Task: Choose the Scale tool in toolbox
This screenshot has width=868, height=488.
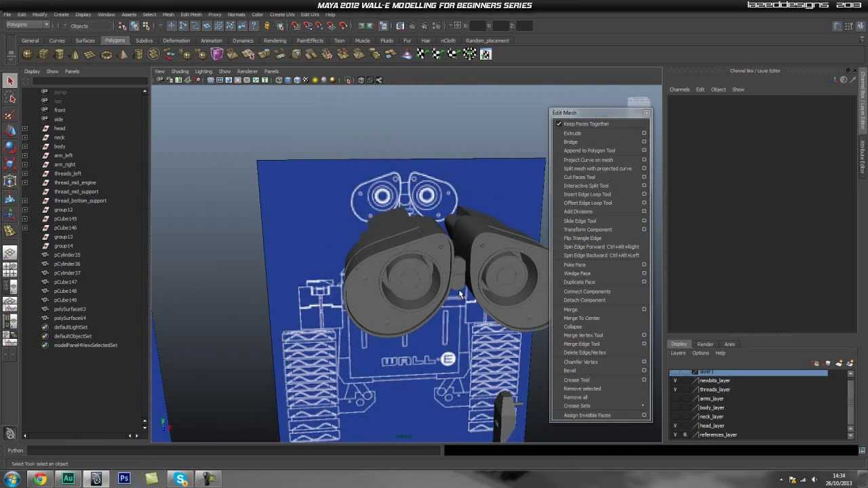Action: (10, 164)
